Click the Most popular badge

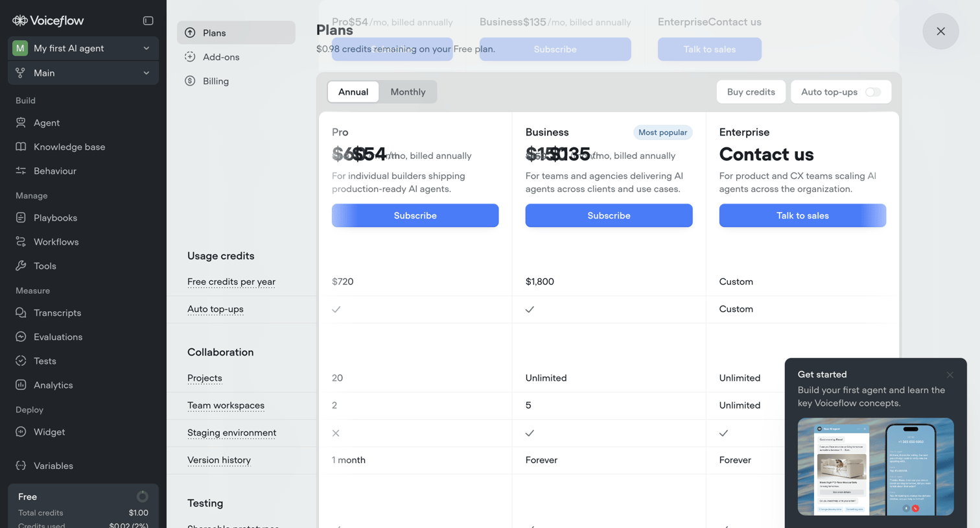tap(662, 132)
